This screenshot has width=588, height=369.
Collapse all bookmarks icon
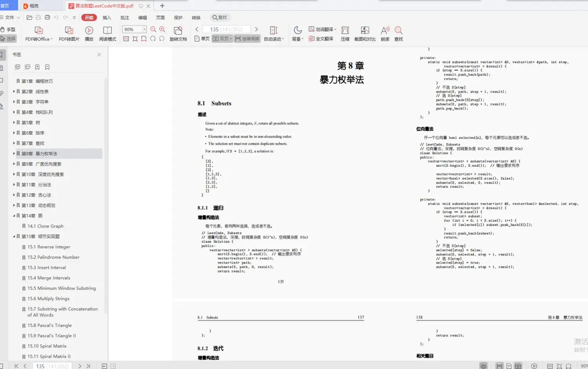pos(27,67)
